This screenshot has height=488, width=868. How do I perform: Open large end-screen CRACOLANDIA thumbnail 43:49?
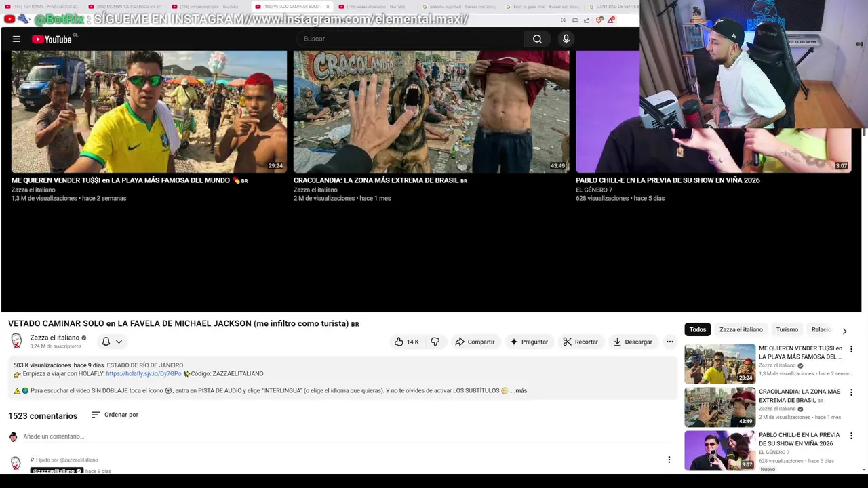431,112
